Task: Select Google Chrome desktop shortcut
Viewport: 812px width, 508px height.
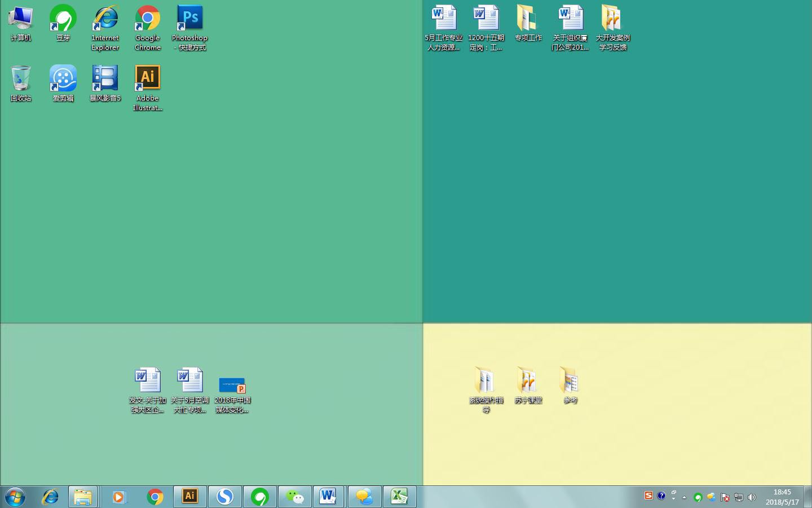Action: click(147, 19)
